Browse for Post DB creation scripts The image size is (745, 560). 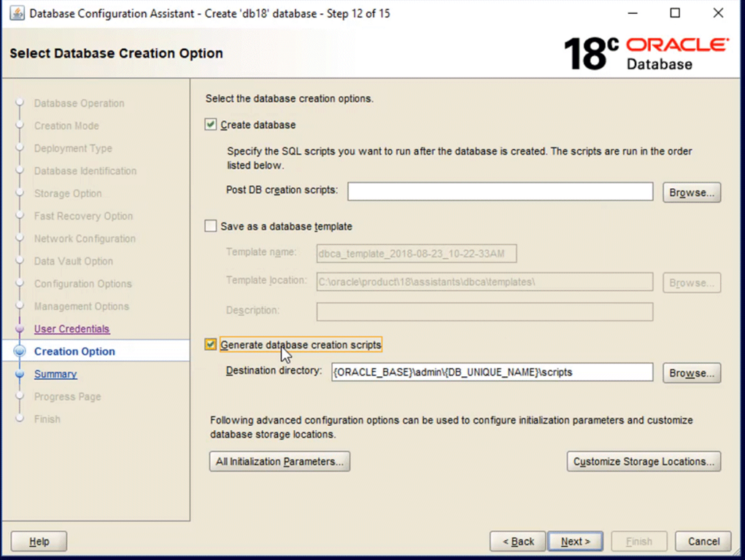[691, 192]
